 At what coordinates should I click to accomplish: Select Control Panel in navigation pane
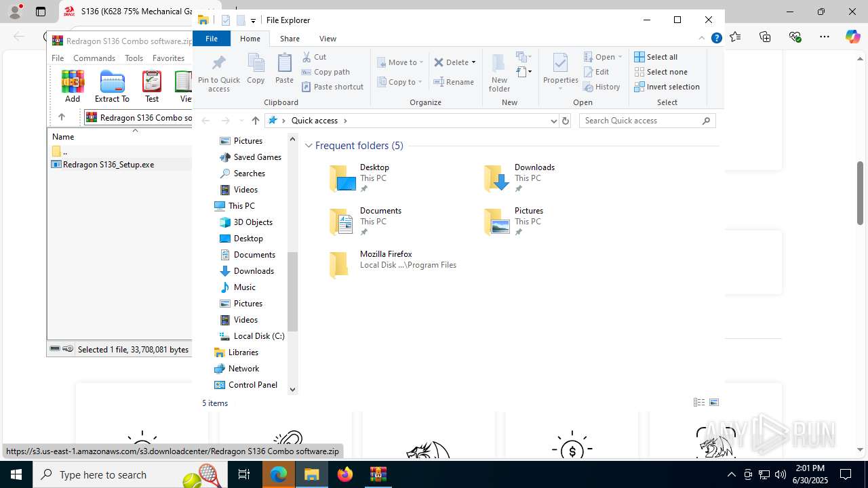click(253, 385)
